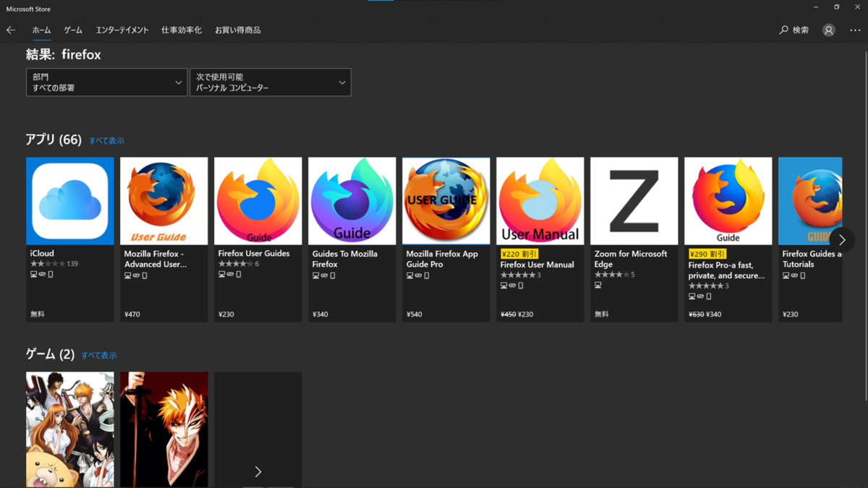Open the three-dot more options menu
The height and width of the screenshot is (488, 868).
tap(855, 30)
